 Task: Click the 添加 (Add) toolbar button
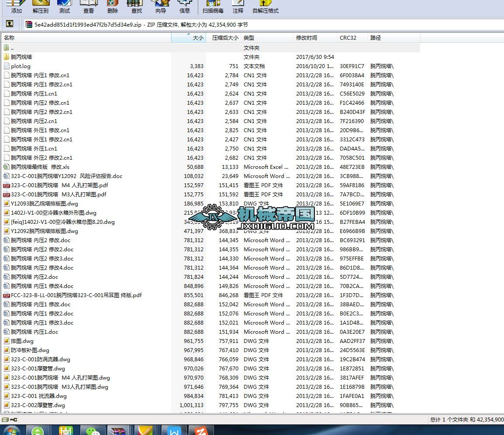17,7
